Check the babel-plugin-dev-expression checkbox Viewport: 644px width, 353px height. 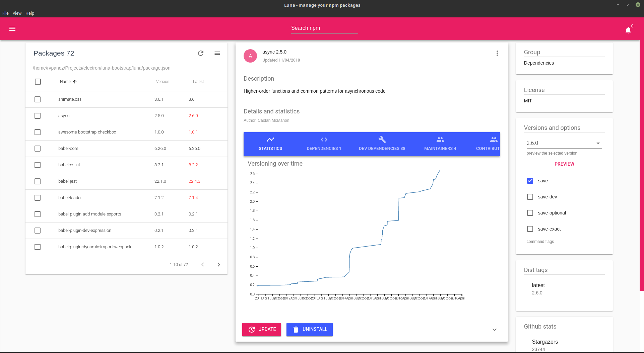pos(38,231)
